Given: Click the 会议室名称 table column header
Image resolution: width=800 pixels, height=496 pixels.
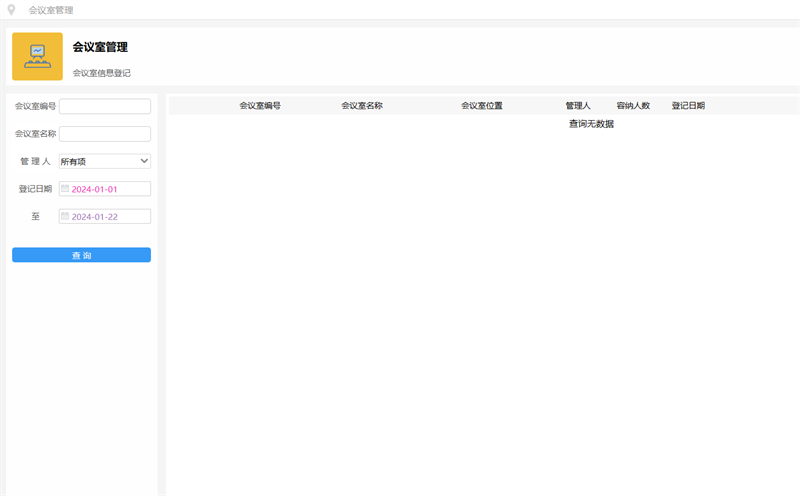Looking at the screenshot, I should [x=362, y=105].
